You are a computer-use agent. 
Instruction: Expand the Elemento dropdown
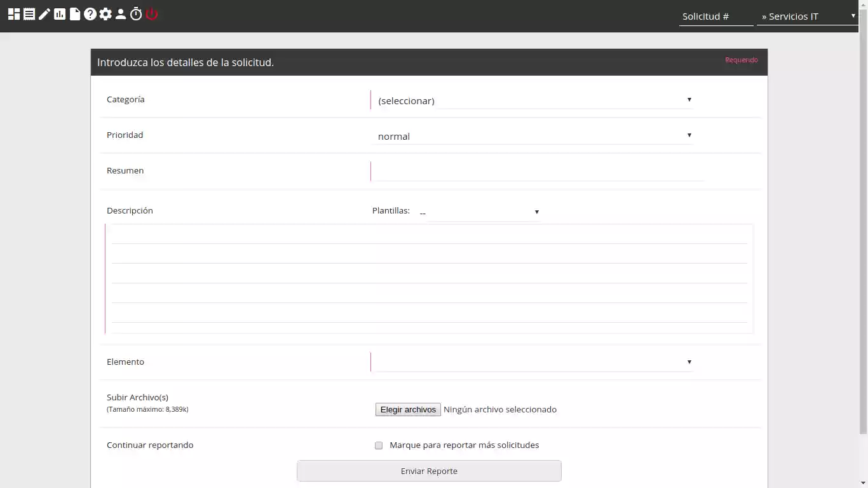pos(532,362)
